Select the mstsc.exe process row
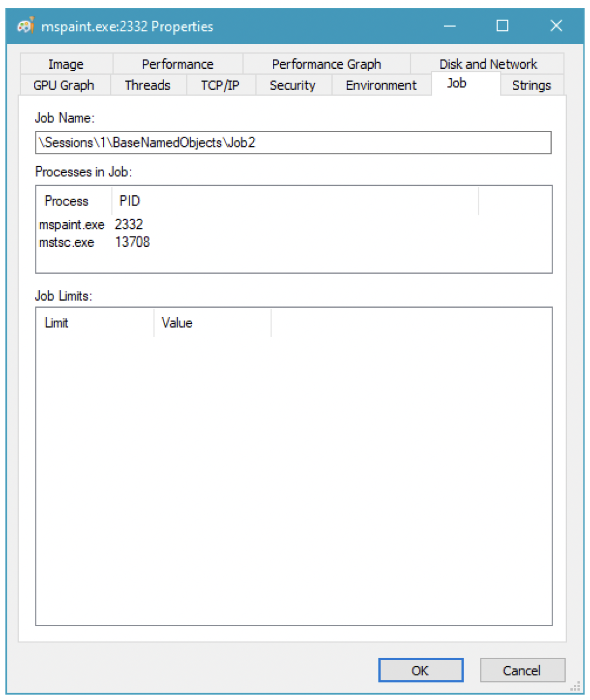This screenshot has height=700, width=590. pyautogui.click(x=67, y=242)
